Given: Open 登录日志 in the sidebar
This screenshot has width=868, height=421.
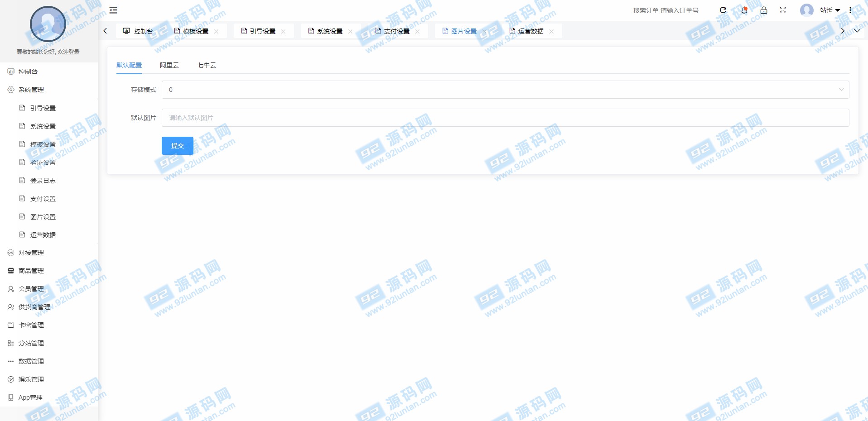Looking at the screenshot, I should [x=49, y=181].
